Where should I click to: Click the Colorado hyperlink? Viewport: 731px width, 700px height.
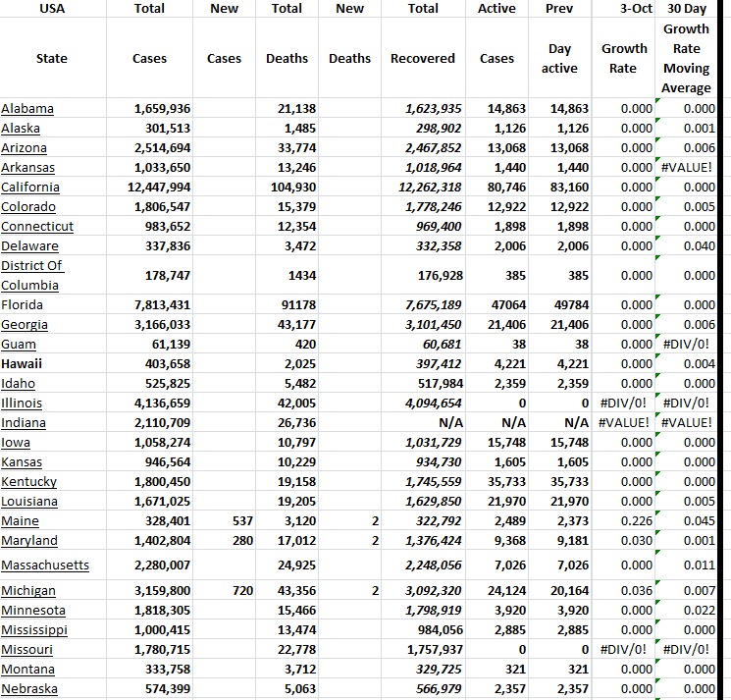tap(28, 206)
